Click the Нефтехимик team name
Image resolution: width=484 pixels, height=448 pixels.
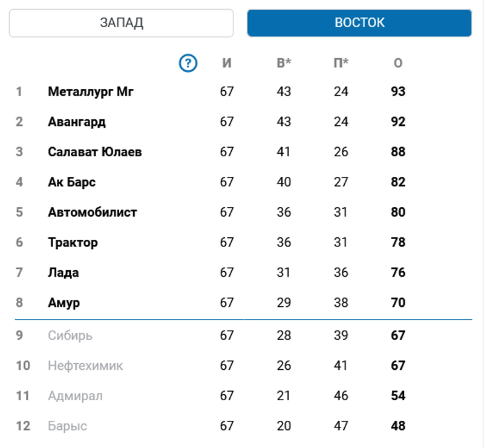pyautogui.click(x=85, y=366)
